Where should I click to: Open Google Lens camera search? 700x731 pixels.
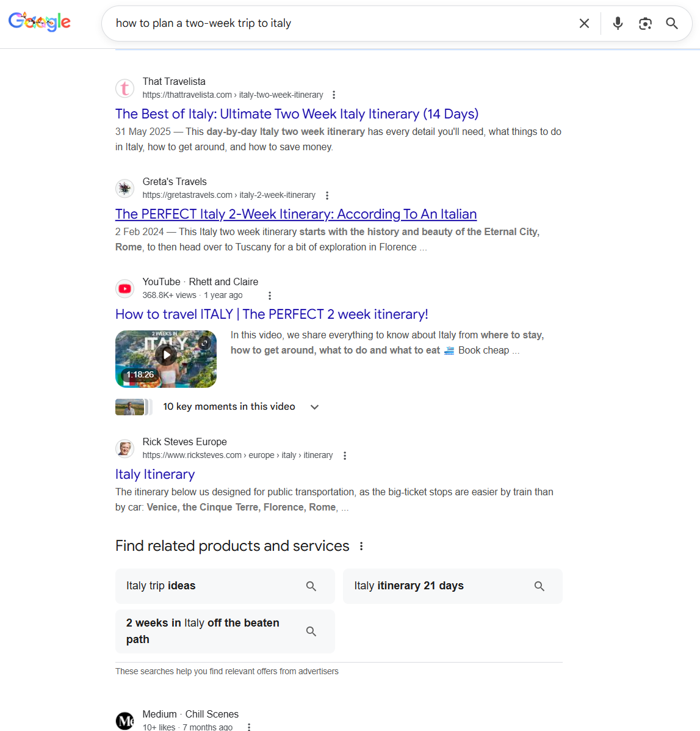[645, 23]
